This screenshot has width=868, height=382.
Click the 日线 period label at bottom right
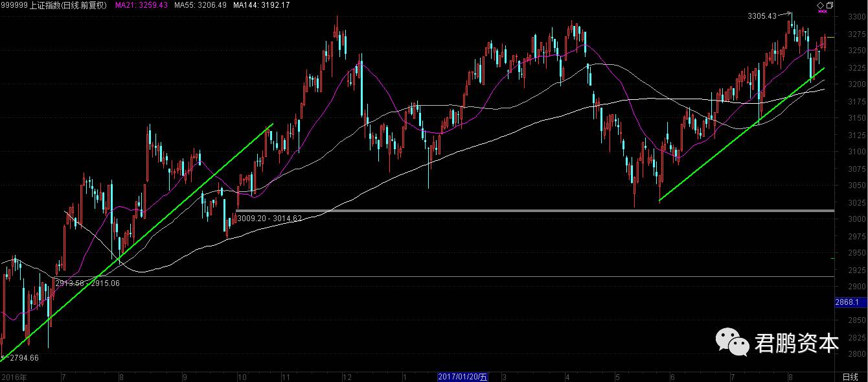click(x=850, y=376)
